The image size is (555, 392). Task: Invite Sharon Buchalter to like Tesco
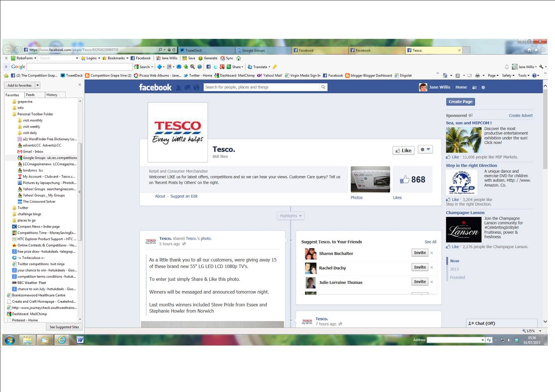click(x=420, y=253)
